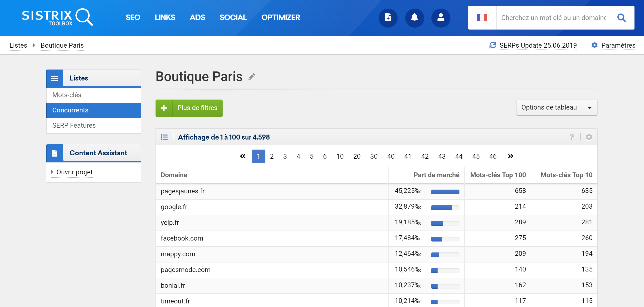
Task: Expand the Ouvrir projet arrow
Action: point(52,172)
